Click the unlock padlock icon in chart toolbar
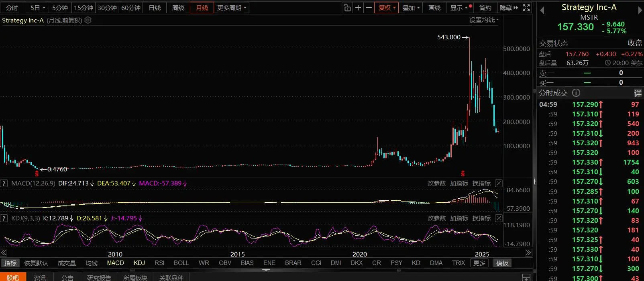644x281 pixels. click(347, 8)
